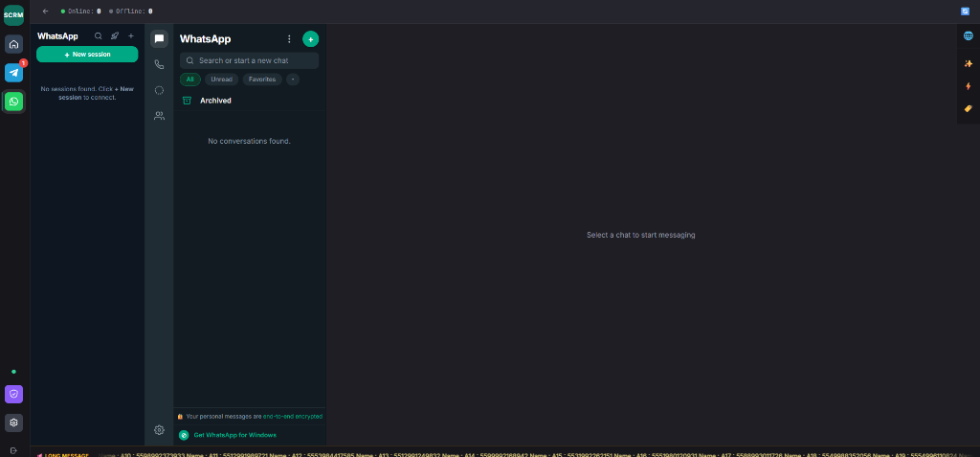Screen dimensions: 980x457
Task: Click the Search or start new chat field
Action: pyautogui.click(x=250, y=60)
